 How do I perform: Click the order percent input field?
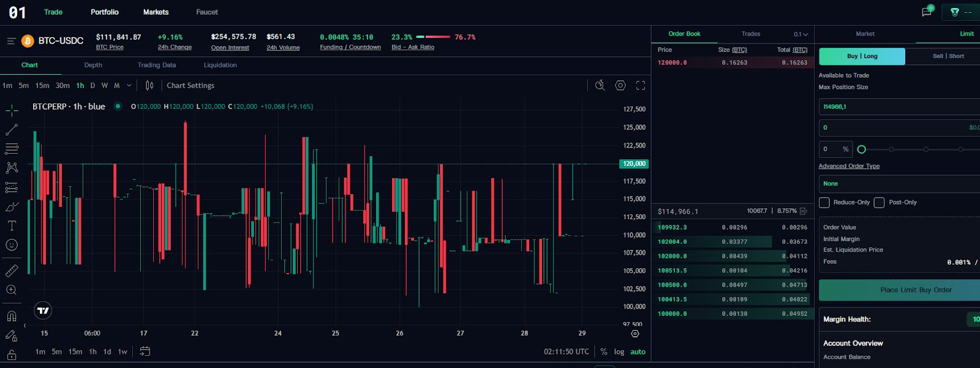click(835, 149)
